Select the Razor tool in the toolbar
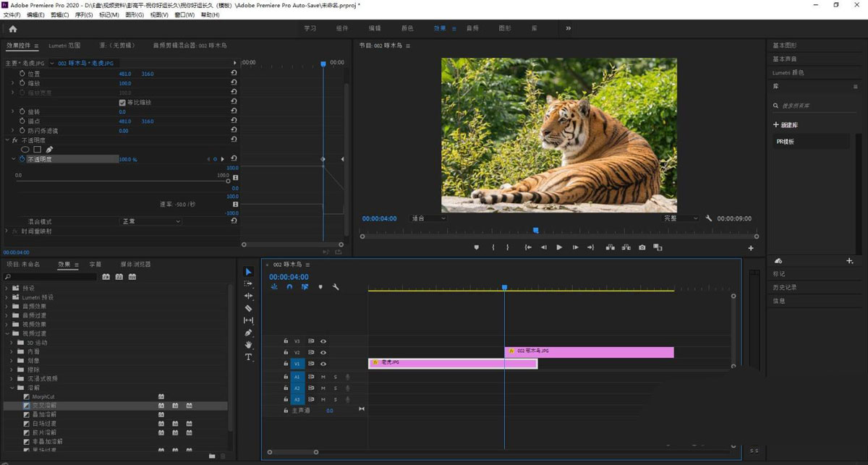 (249, 308)
